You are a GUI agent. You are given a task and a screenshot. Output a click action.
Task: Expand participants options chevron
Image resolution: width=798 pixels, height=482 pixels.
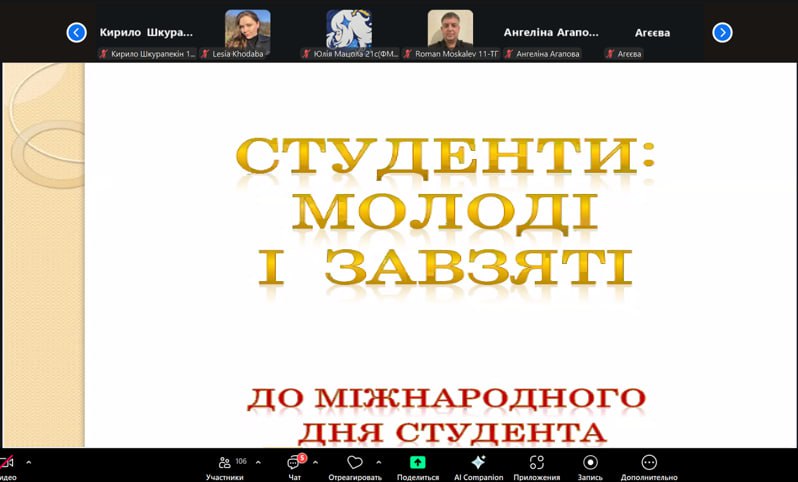[x=258, y=463]
